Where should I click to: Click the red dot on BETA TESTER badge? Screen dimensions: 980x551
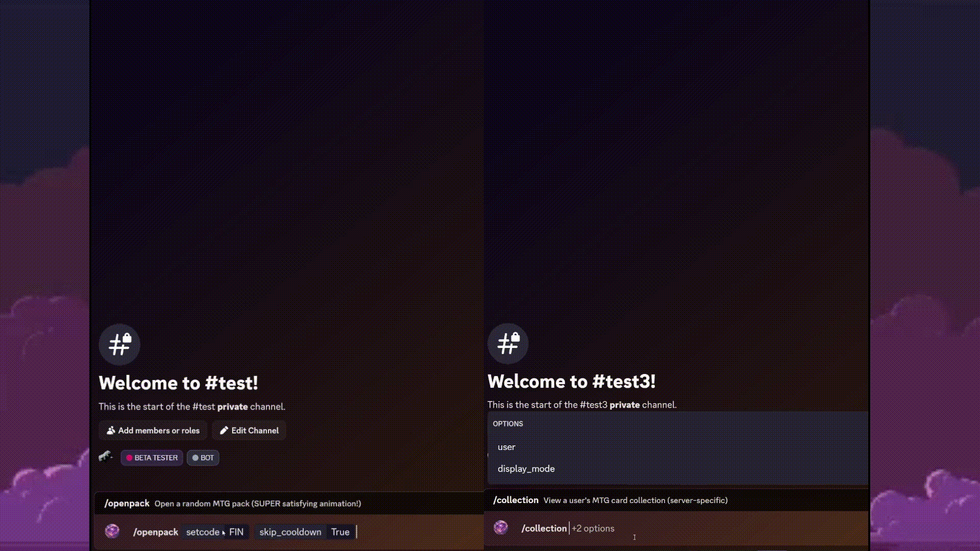(129, 458)
